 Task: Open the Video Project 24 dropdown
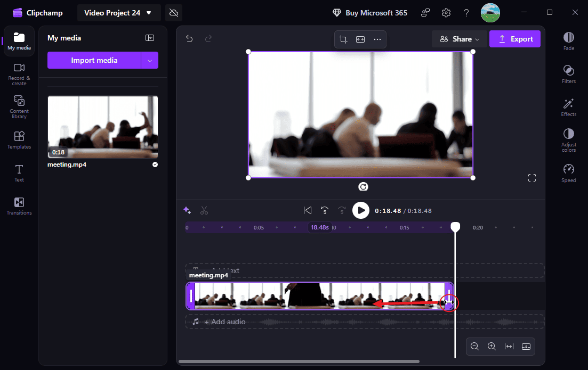(118, 13)
